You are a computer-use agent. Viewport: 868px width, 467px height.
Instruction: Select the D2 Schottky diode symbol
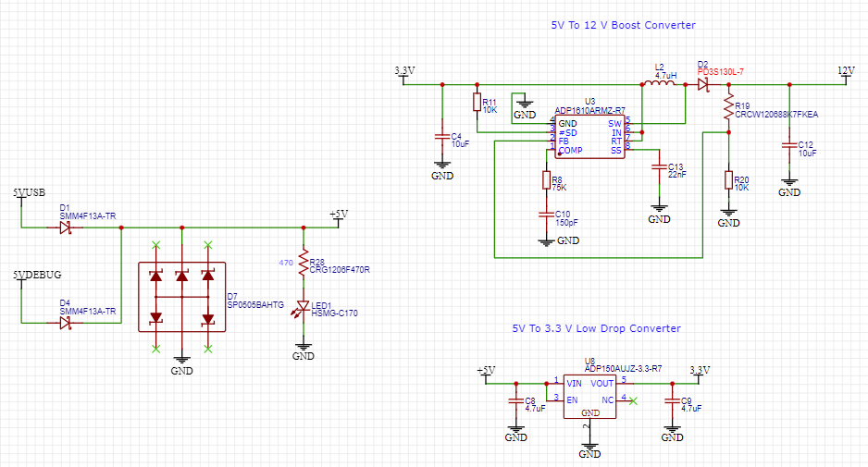coord(703,84)
